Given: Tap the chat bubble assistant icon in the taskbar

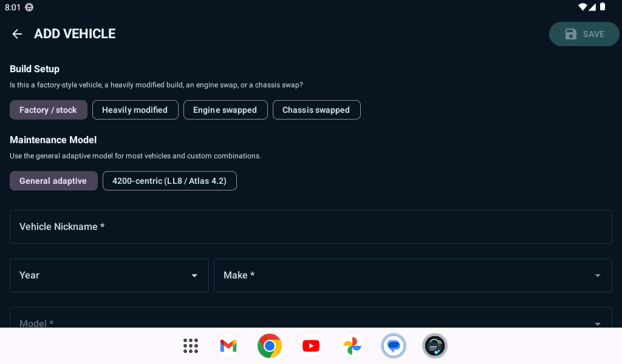Looking at the screenshot, I should [394, 346].
